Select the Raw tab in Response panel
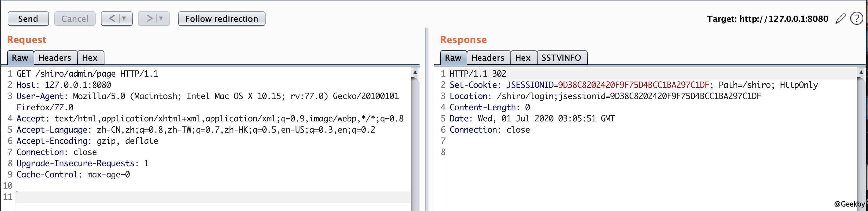868x211 pixels. (x=453, y=58)
